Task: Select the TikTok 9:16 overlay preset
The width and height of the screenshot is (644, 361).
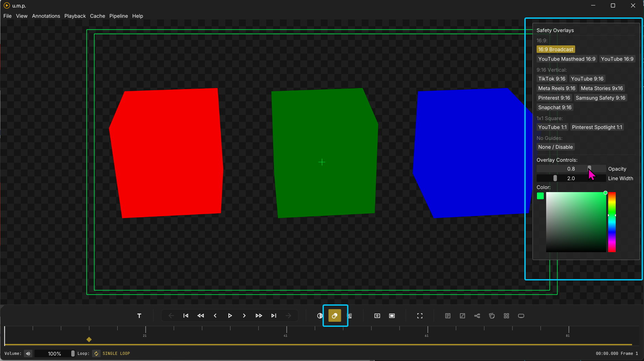Action: coord(551,79)
